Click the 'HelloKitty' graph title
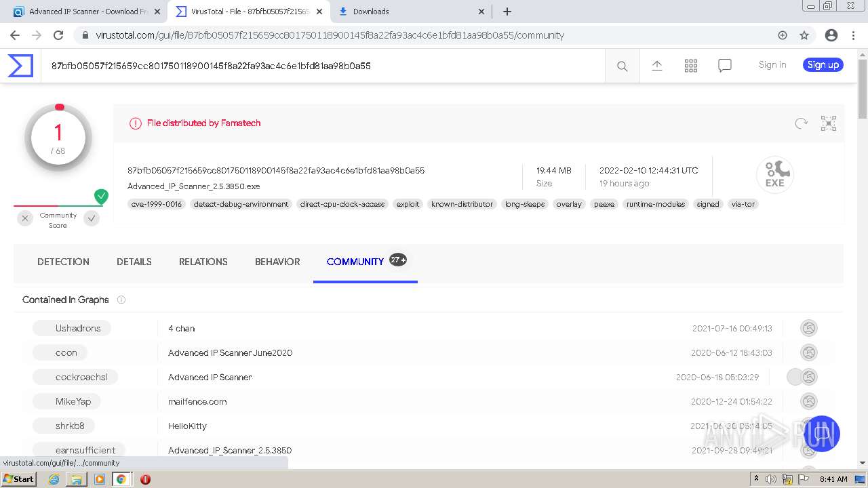The height and width of the screenshot is (488, 868). pyautogui.click(x=187, y=426)
